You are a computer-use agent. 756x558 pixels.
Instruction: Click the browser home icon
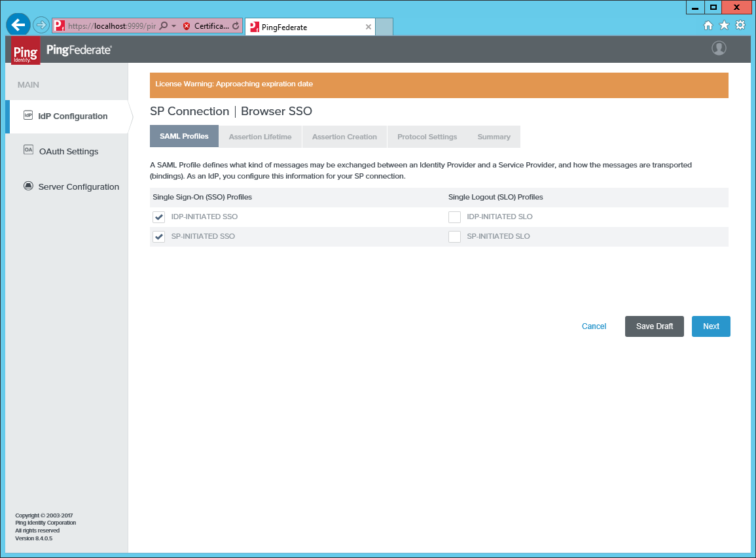(x=708, y=26)
